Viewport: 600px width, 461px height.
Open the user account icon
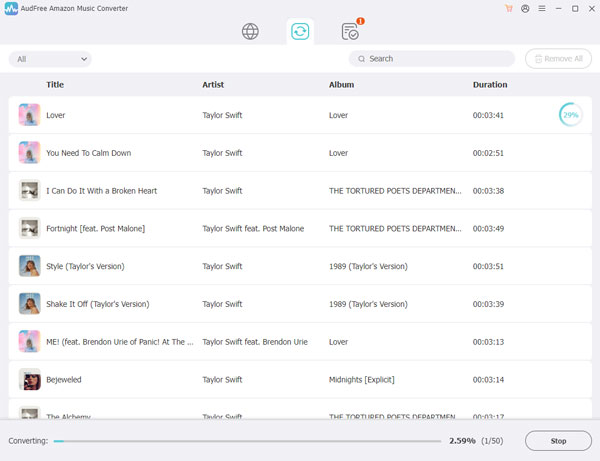[x=525, y=8]
